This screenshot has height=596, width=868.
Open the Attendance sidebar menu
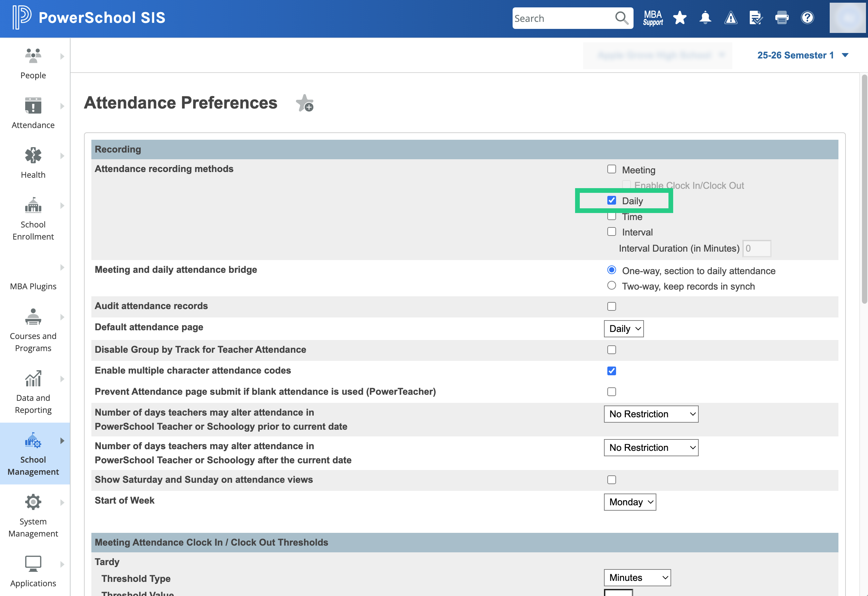33,112
